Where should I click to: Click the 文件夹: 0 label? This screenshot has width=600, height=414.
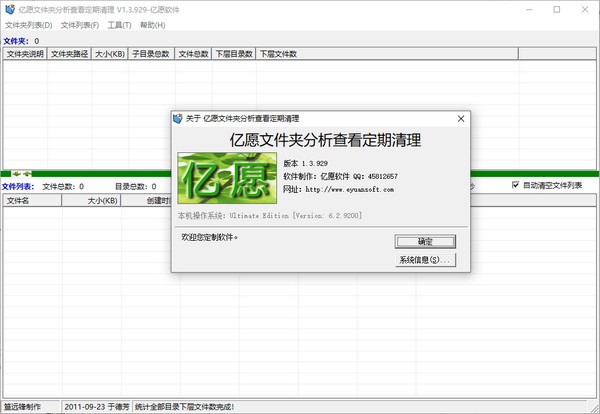coord(21,41)
